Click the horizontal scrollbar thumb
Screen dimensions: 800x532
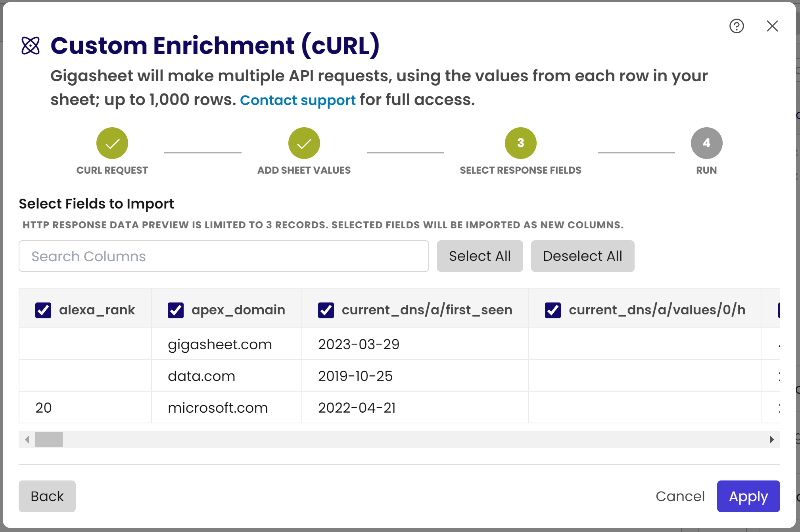(49, 440)
